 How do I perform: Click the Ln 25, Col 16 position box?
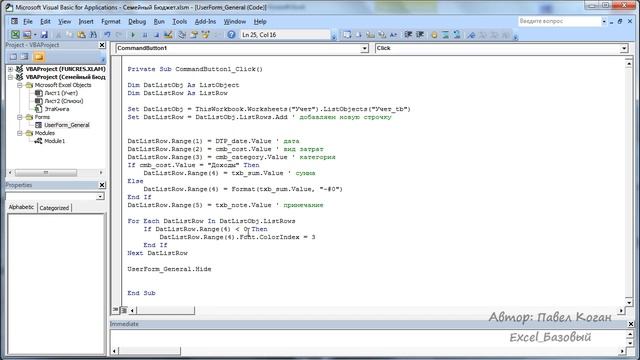click(x=285, y=35)
